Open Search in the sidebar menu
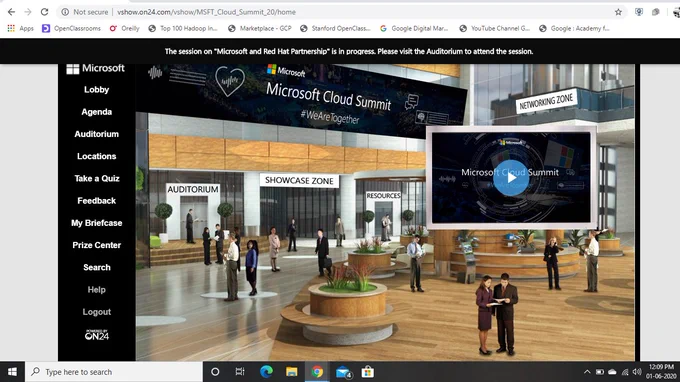The width and height of the screenshot is (680, 382). coord(96,268)
